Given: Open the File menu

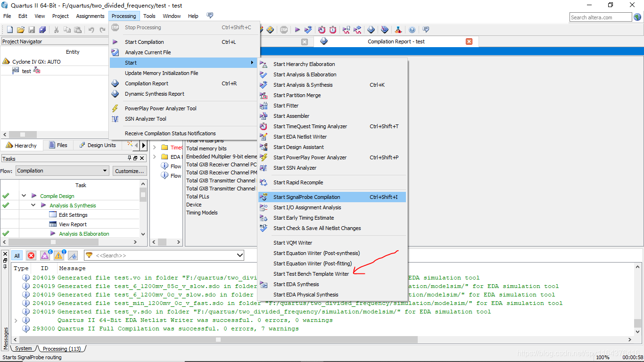Looking at the screenshot, I should coord(7,16).
